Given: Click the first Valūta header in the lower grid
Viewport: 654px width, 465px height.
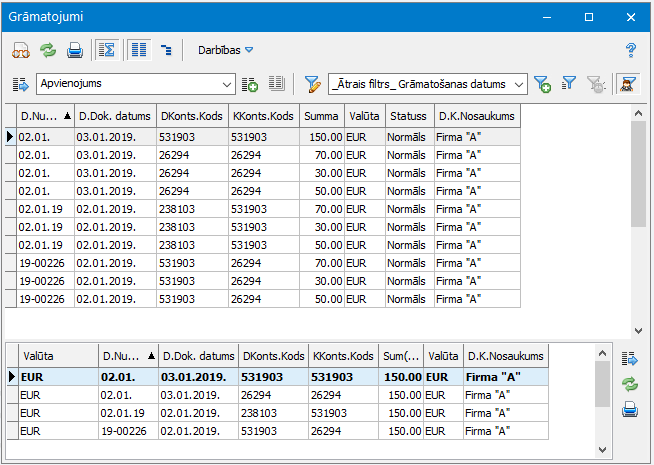Looking at the screenshot, I should point(58,357).
